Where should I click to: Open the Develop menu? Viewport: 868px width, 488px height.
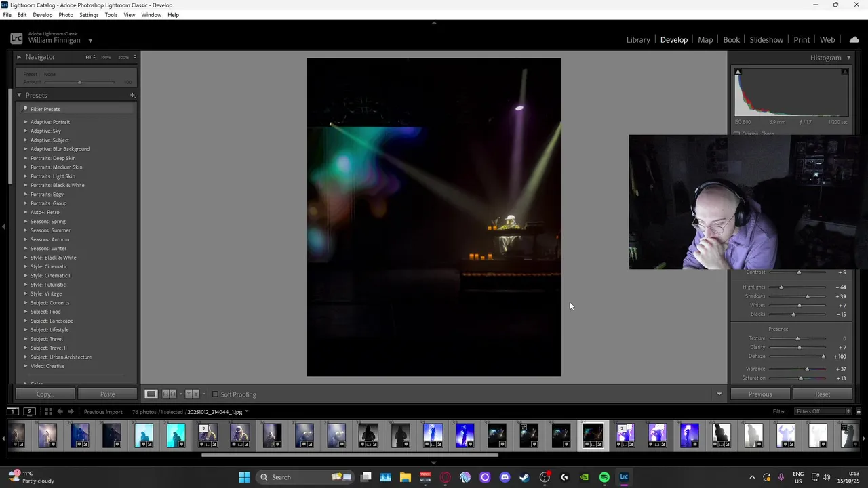(42, 15)
